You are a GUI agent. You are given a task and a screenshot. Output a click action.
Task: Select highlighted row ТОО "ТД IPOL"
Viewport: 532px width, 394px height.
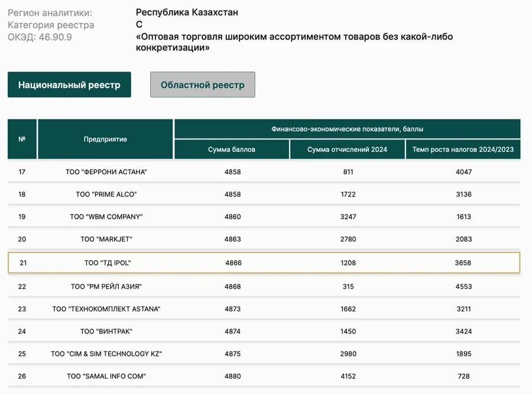click(x=264, y=263)
